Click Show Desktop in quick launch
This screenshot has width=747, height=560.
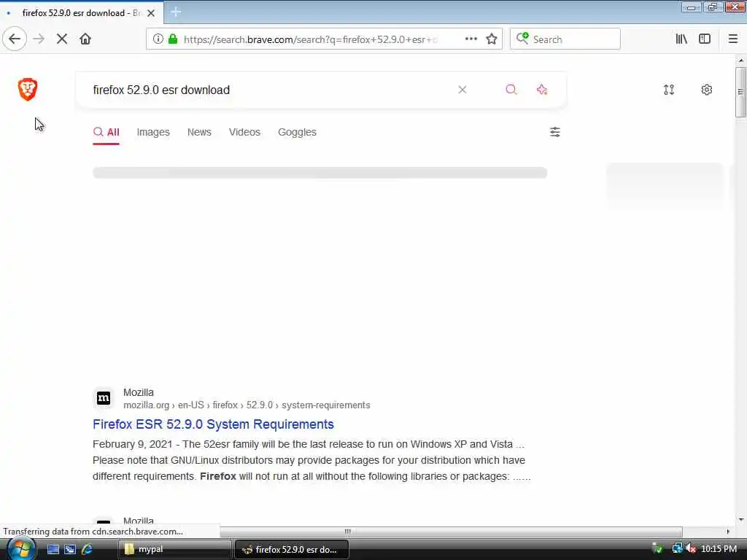53,549
